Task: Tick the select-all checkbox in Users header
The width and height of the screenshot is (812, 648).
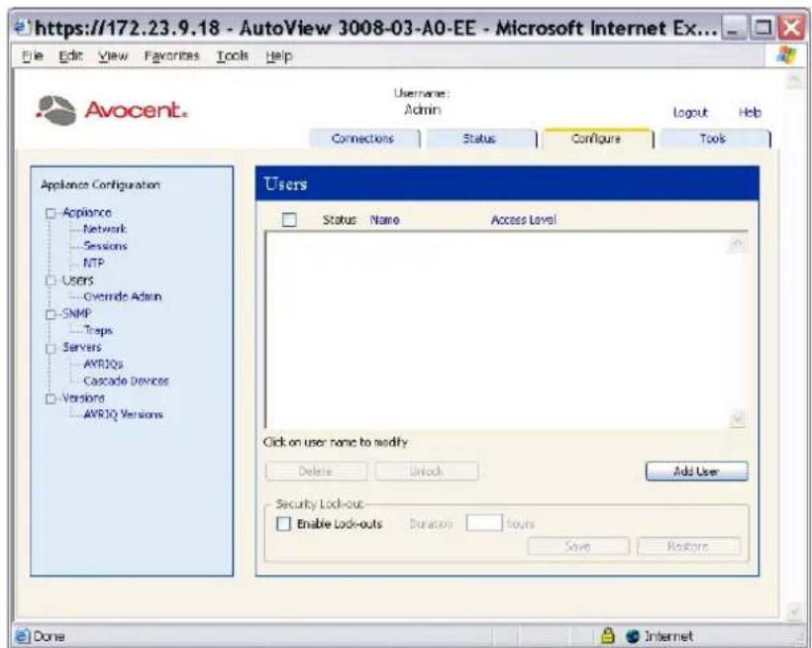Action: [x=289, y=220]
